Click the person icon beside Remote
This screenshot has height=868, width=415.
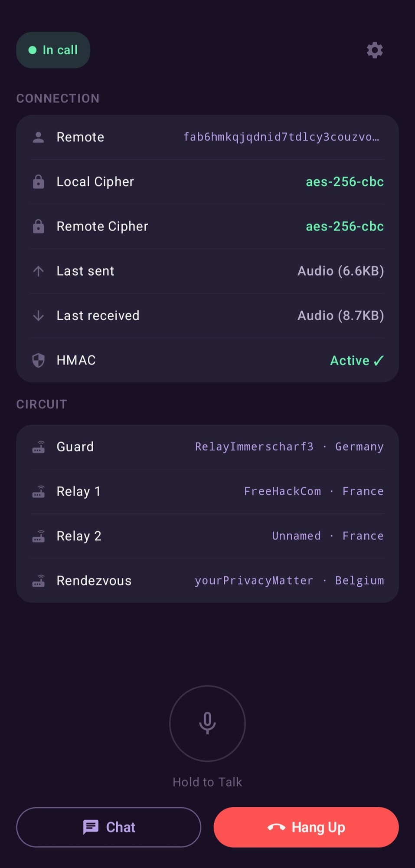coord(39,138)
